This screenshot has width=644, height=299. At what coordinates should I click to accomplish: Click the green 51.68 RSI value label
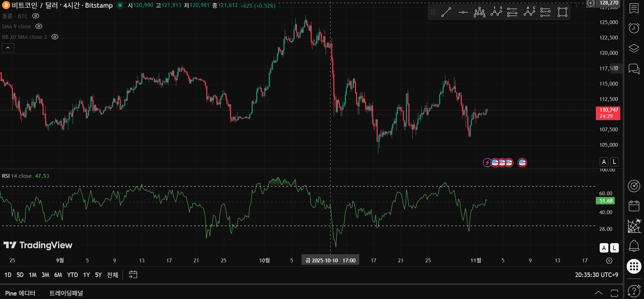tap(605, 201)
